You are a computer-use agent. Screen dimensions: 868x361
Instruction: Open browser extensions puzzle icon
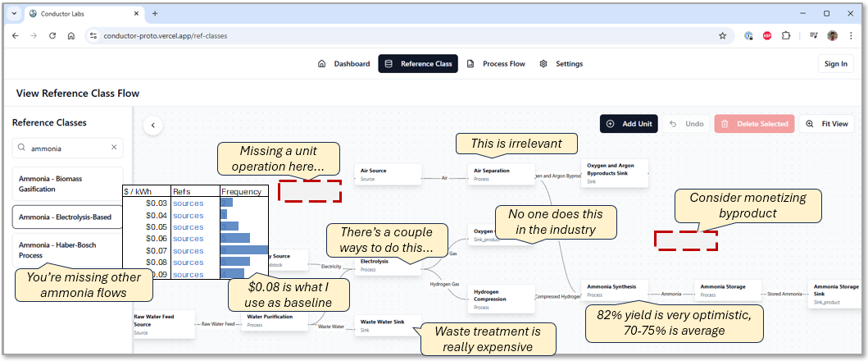pos(786,36)
